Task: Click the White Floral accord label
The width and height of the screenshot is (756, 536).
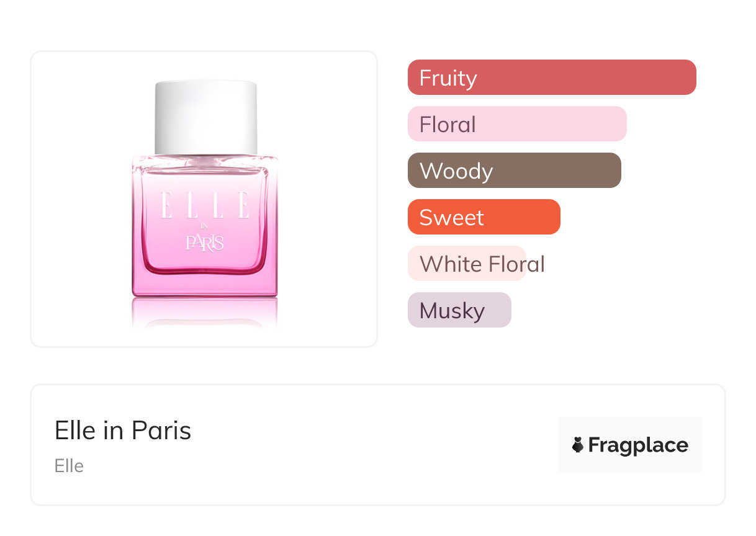Action: tap(482, 264)
